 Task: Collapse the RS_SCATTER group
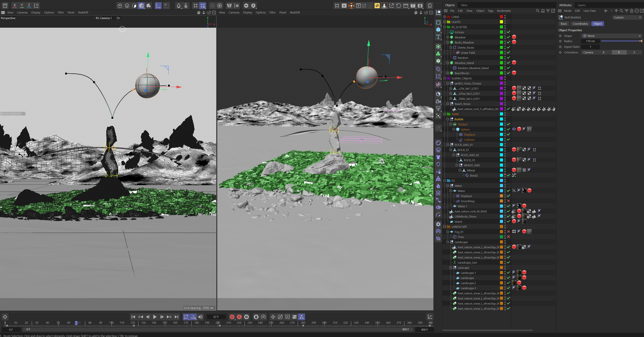point(445,27)
